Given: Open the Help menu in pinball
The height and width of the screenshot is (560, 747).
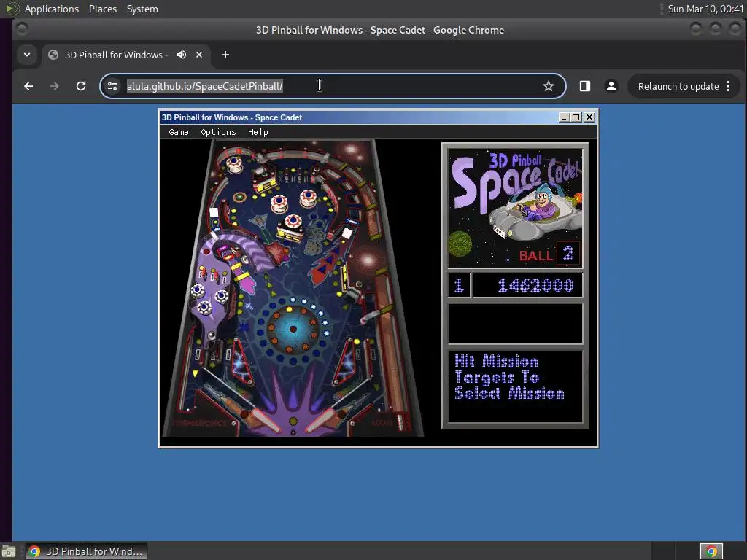Looking at the screenshot, I should click(x=258, y=132).
